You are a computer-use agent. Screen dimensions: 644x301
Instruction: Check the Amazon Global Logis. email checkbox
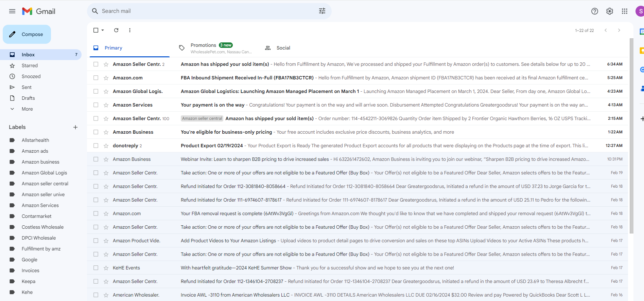point(96,91)
